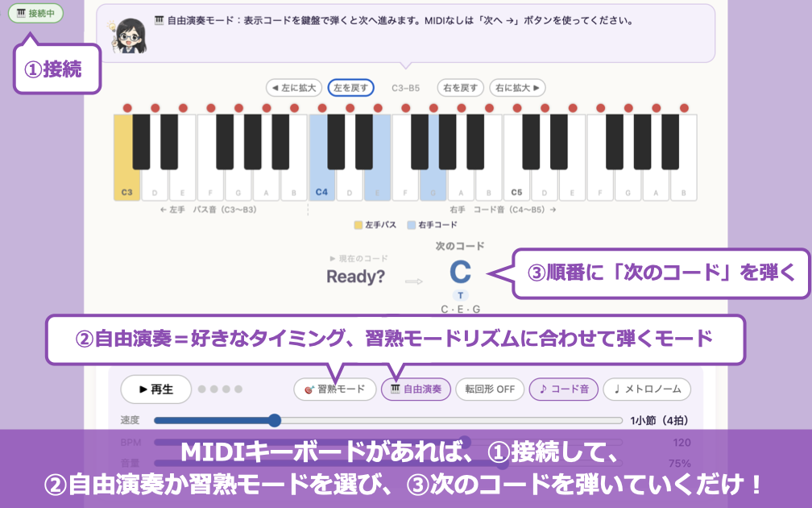Click the 右に拡大► range button
This screenshot has height=508, width=812.
point(517,88)
